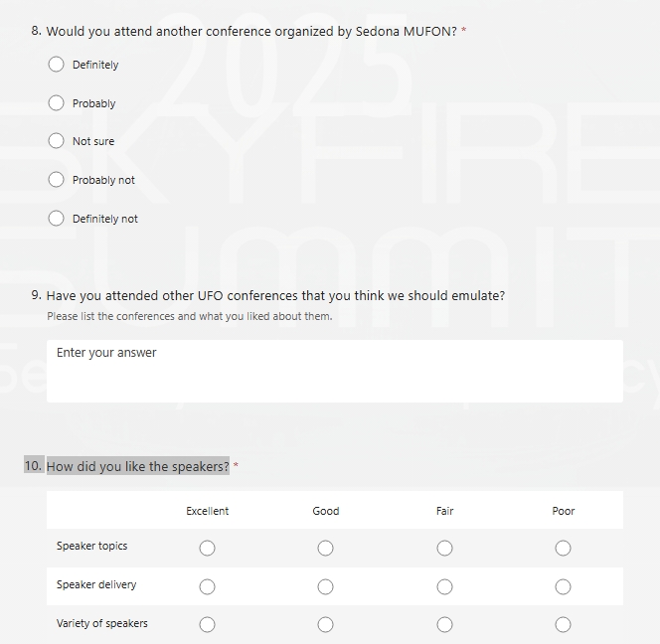This screenshot has height=644, width=660.
Task: Click question 9 text about other UFO conferences
Action: [x=275, y=295]
